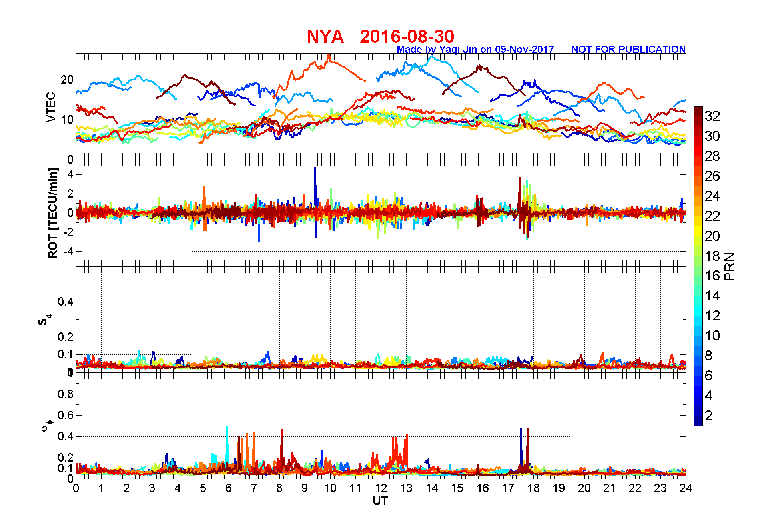Click the ROT [TECU/min] axis label
The height and width of the screenshot is (532, 762).
click(53, 213)
